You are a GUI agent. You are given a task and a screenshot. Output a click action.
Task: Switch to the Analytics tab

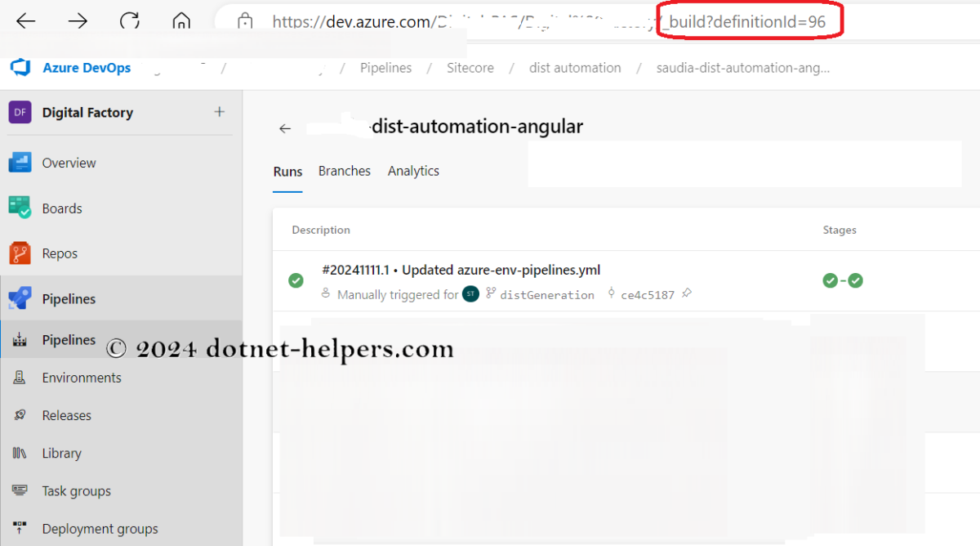[x=413, y=171]
